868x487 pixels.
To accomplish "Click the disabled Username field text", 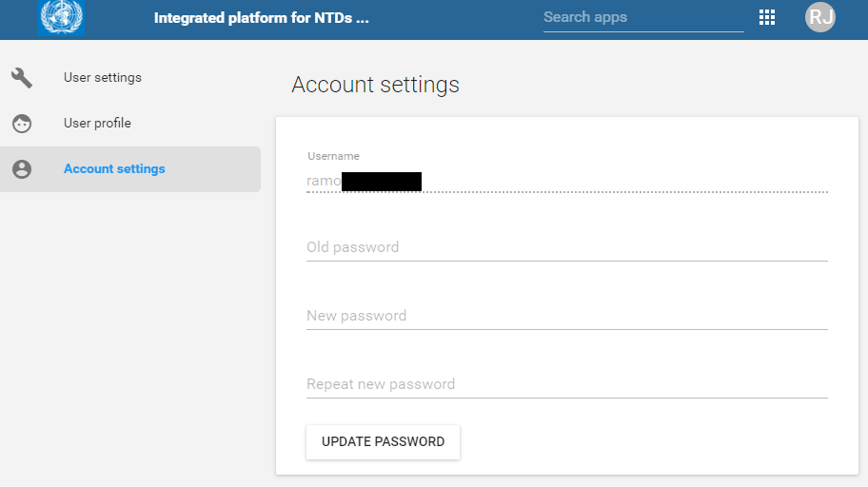I will coord(324,181).
